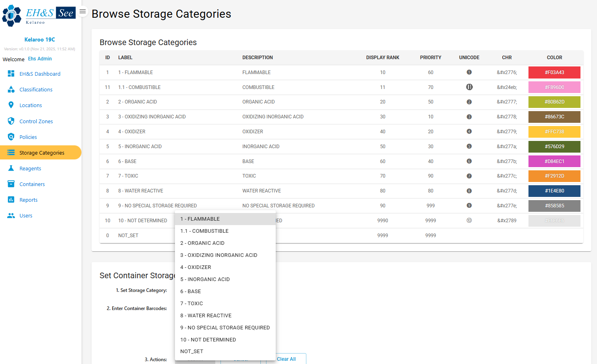This screenshot has width=597, height=364.
Task: Open Reports via the chart icon
Action: pos(11,200)
